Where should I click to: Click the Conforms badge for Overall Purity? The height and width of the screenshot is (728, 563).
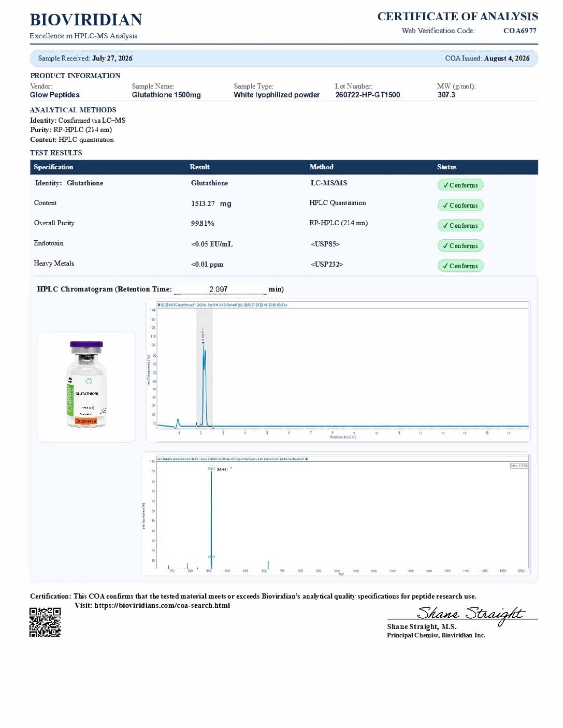pos(460,225)
